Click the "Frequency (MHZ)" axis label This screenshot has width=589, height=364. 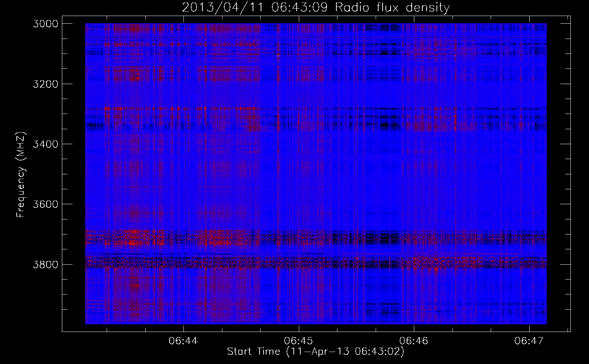21,174
